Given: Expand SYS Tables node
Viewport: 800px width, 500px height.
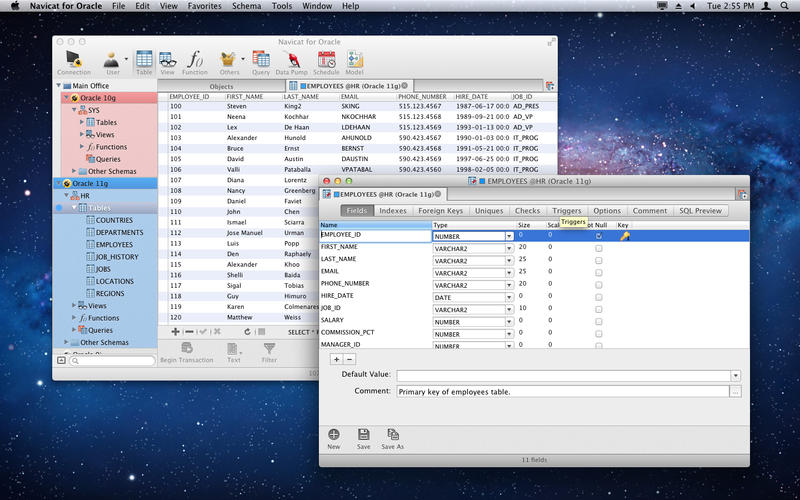Looking at the screenshot, I should (x=82, y=122).
